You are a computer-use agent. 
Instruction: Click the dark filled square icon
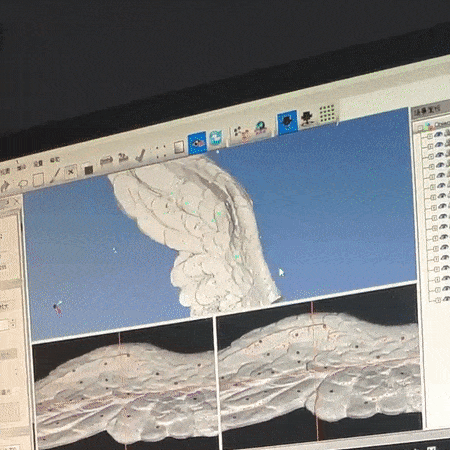tap(89, 170)
